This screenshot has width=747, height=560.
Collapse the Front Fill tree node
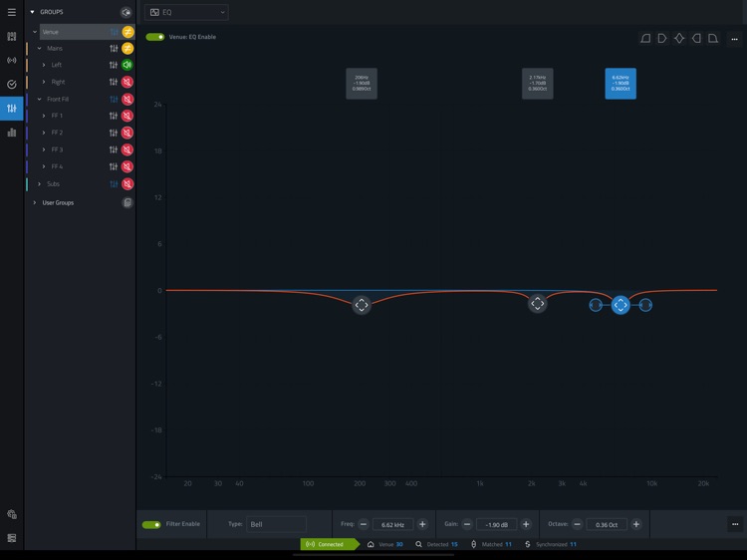point(40,99)
